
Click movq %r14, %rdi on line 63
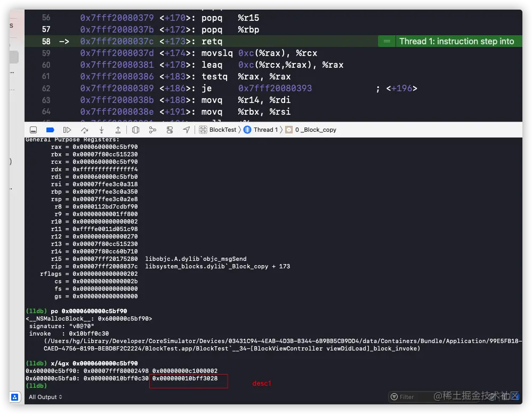point(246,100)
